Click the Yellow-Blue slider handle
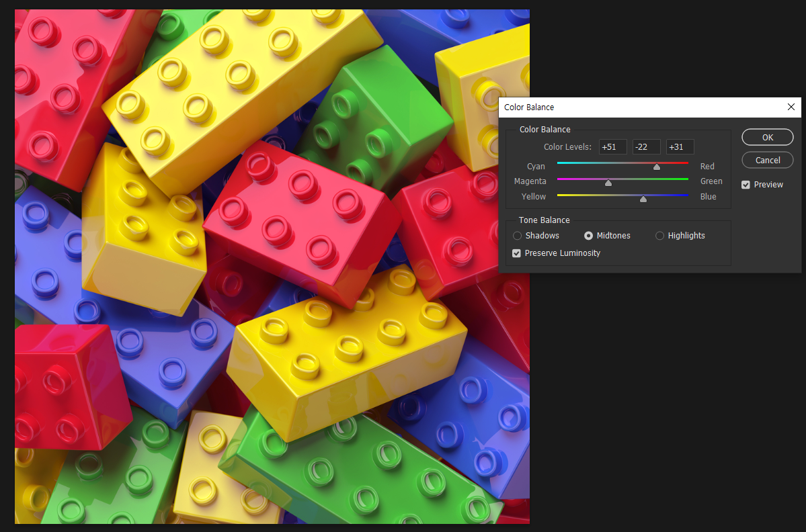 click(643, 198)
